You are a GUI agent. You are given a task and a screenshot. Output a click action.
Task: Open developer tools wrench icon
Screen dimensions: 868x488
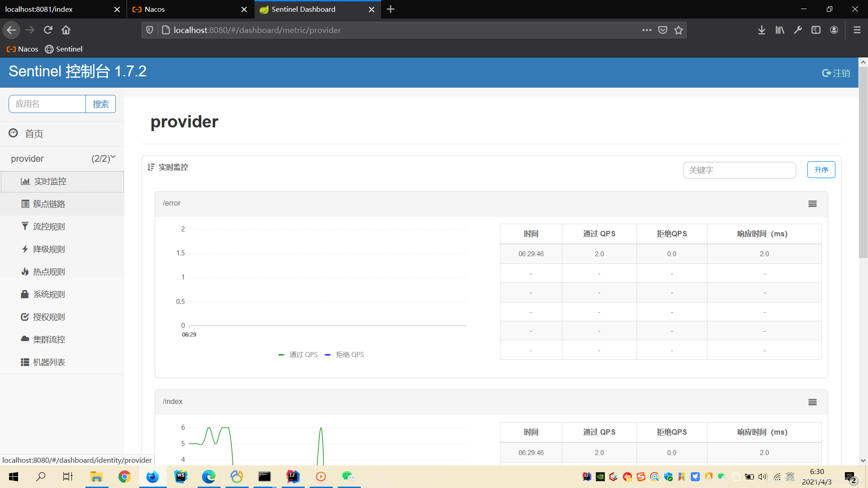[798, 30]
